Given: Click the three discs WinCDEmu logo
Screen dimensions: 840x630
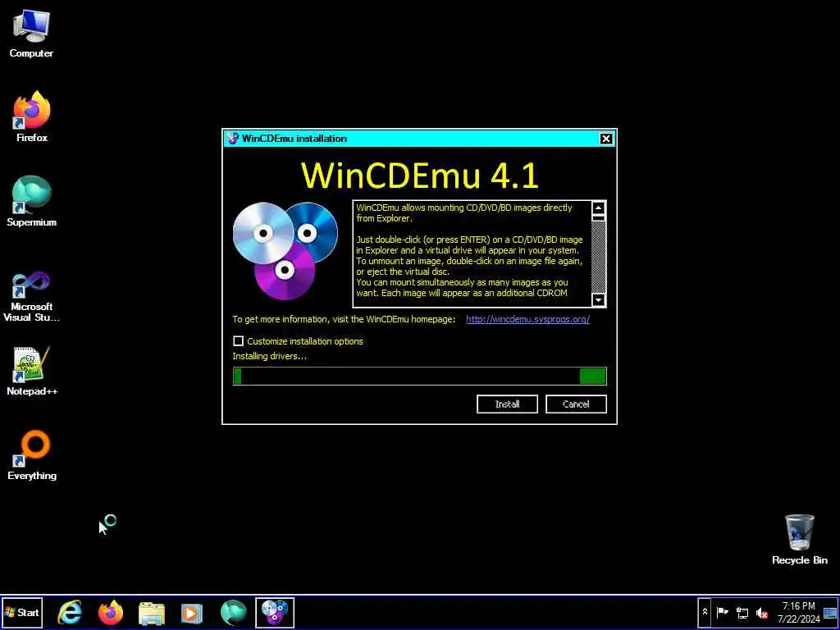Looking at the screenshot, I should coord(285,251).
